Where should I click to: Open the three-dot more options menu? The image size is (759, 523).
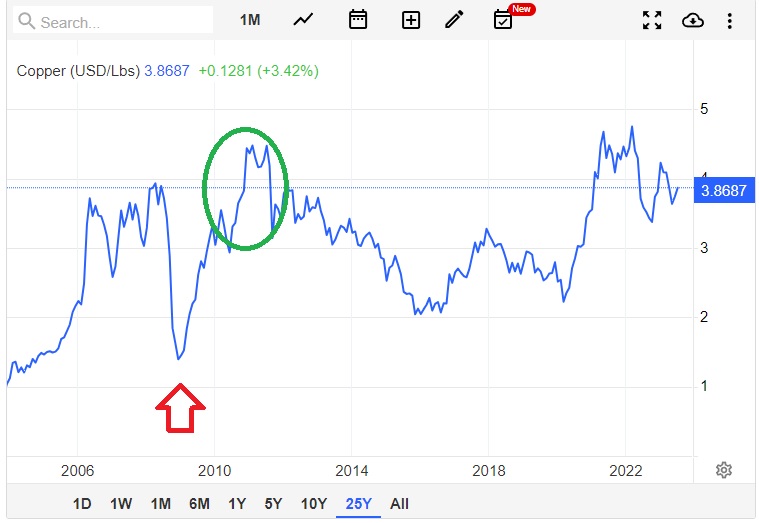[x=730, y=20]
